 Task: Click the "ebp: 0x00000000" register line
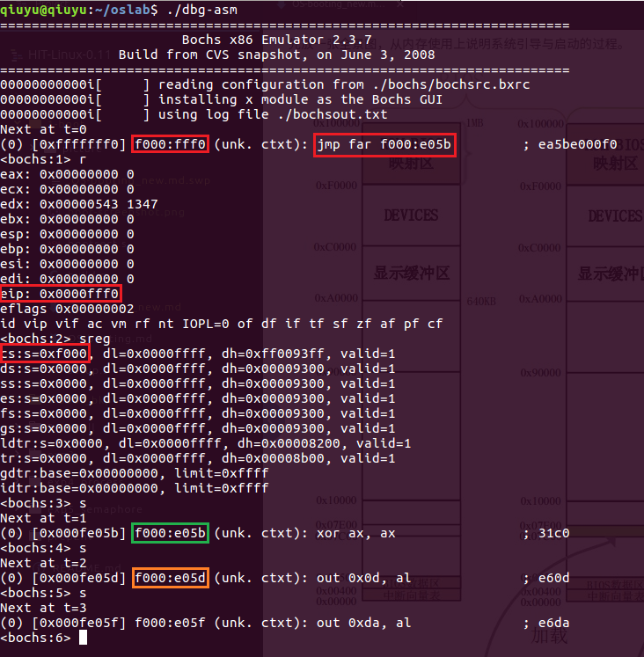[x=67, y=249]
